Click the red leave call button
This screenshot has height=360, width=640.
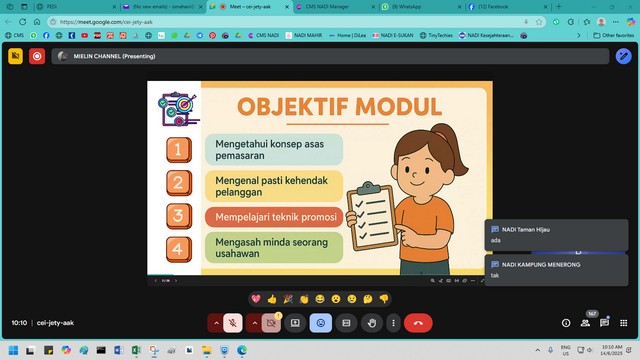[418, 323]
